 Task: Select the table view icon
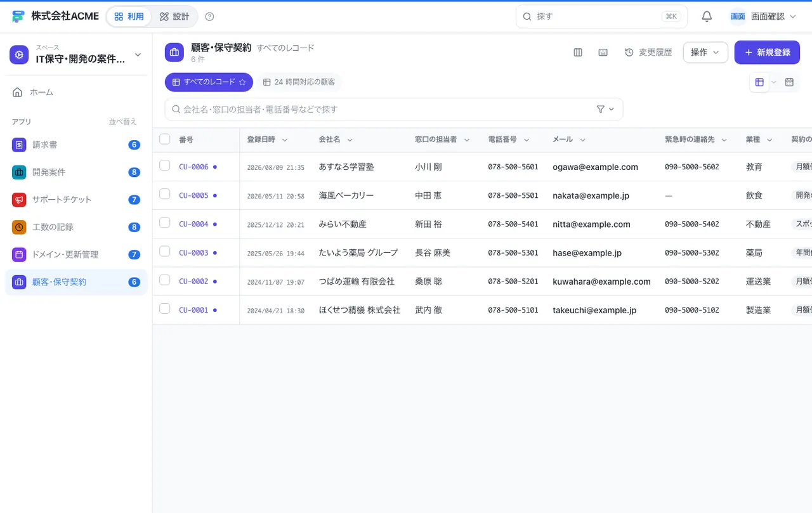click(x=759, y=82)
